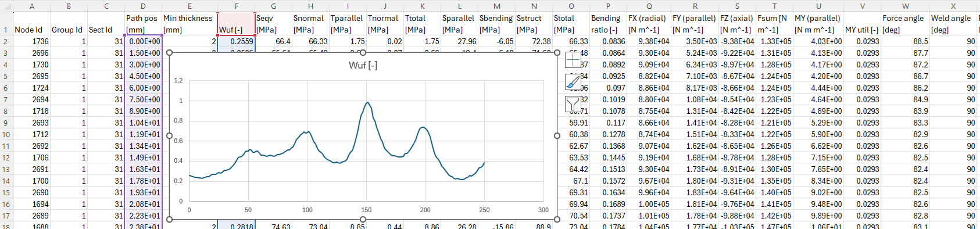Click the Wuf [-] header cell

click(x=237, y=24)
